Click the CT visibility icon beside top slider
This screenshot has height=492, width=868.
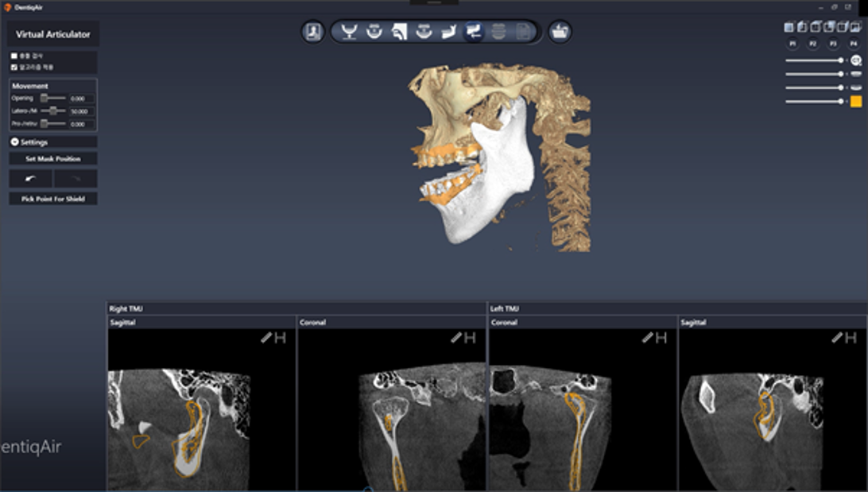[856, 60]
